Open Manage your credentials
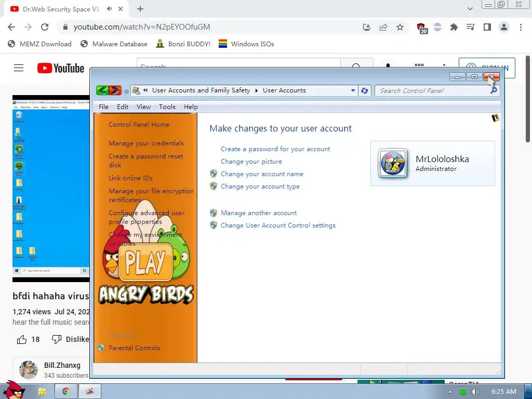Screen dimensions: 532x399 (146, 143)
